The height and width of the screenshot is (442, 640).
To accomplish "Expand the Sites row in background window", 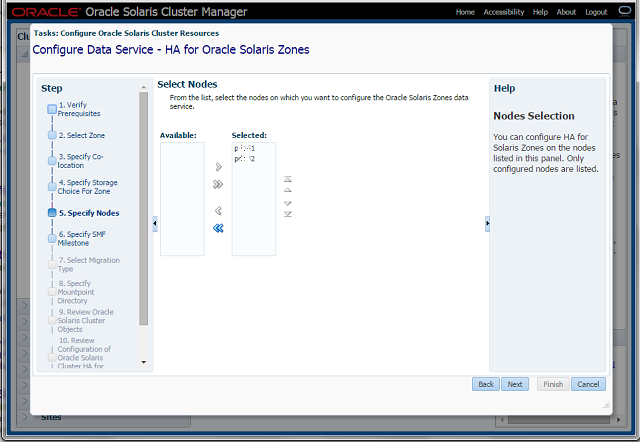I will 25,417.
